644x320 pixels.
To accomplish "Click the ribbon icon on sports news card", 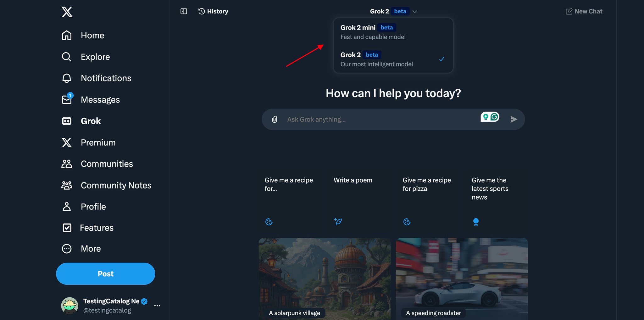I will (x=476, y=222).
